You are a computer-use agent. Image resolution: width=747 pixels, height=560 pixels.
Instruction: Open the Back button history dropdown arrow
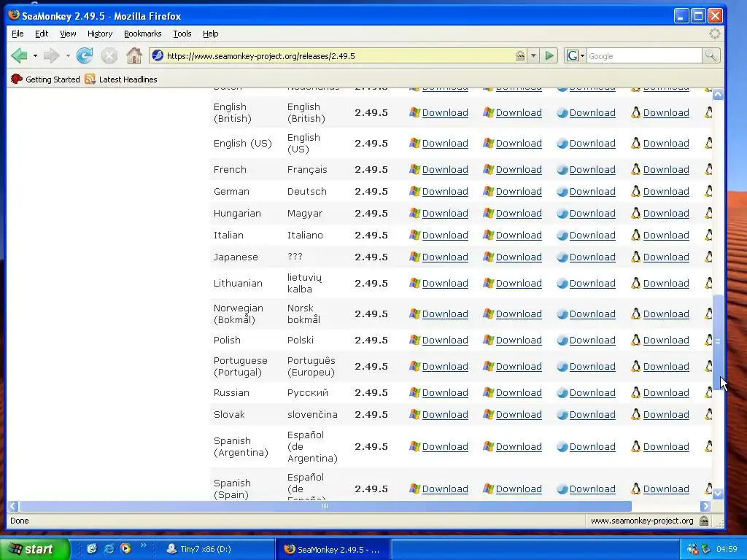tap(35, 55)
